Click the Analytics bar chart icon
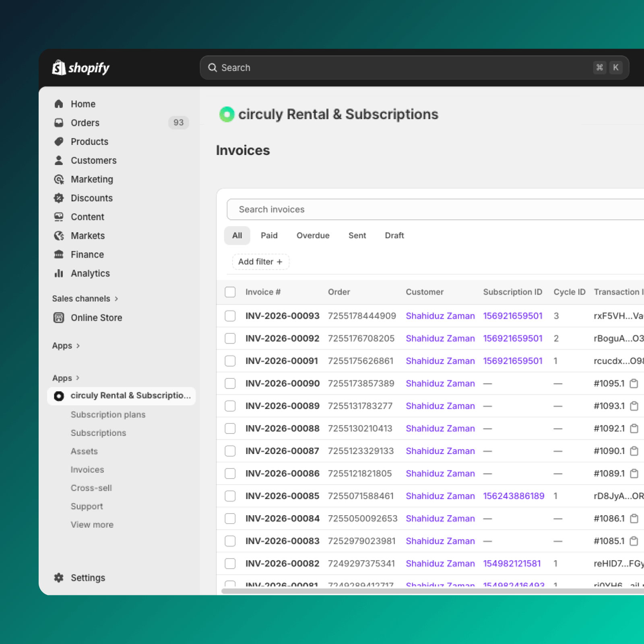 pyautogui.click(x=59, y=273)
